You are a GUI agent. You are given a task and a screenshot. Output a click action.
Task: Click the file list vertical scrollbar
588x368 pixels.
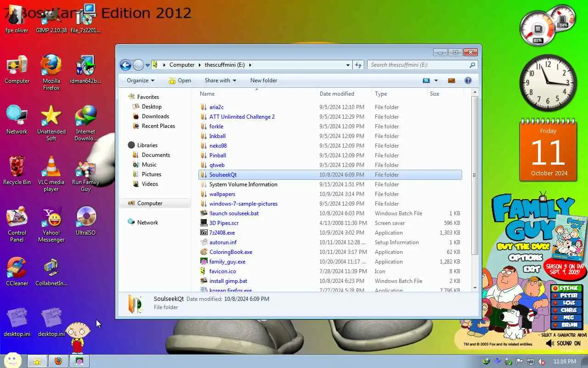click(x=475, y=175)
